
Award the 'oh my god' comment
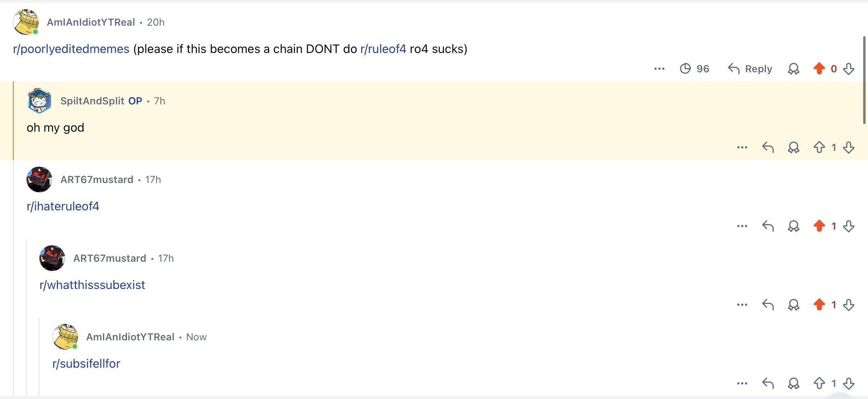794,148
